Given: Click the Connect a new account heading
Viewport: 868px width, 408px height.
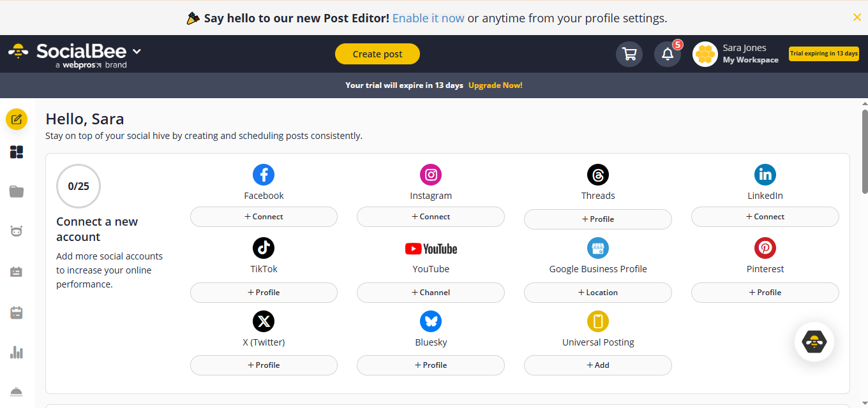Looking at the screenshot, I should pos(97,229).
